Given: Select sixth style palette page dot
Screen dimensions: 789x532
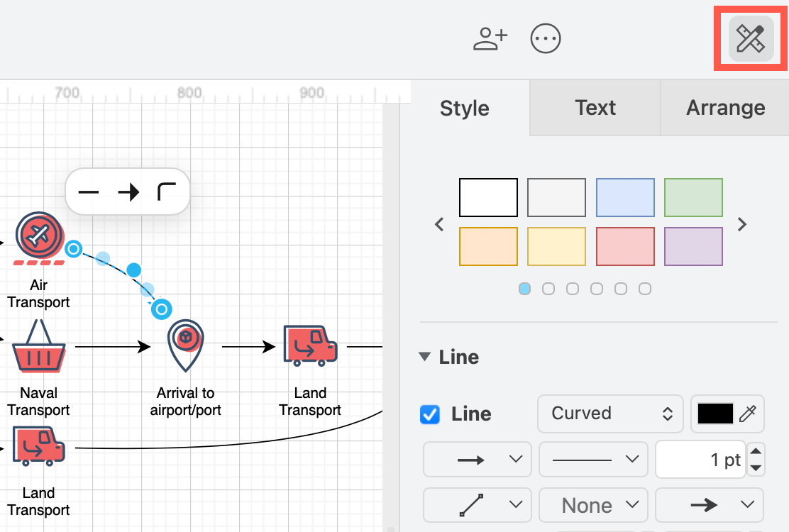Looking at the screenshot, I should click(x=645, y=289).
